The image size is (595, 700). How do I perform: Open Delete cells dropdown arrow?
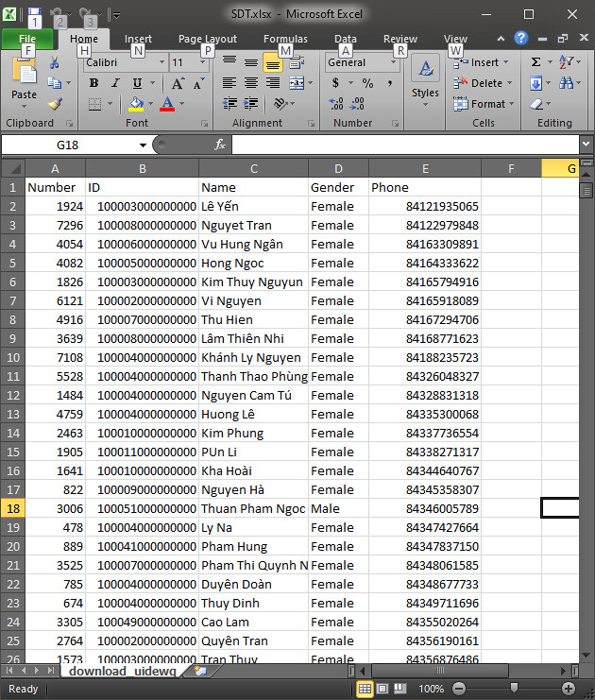[509, 83]
